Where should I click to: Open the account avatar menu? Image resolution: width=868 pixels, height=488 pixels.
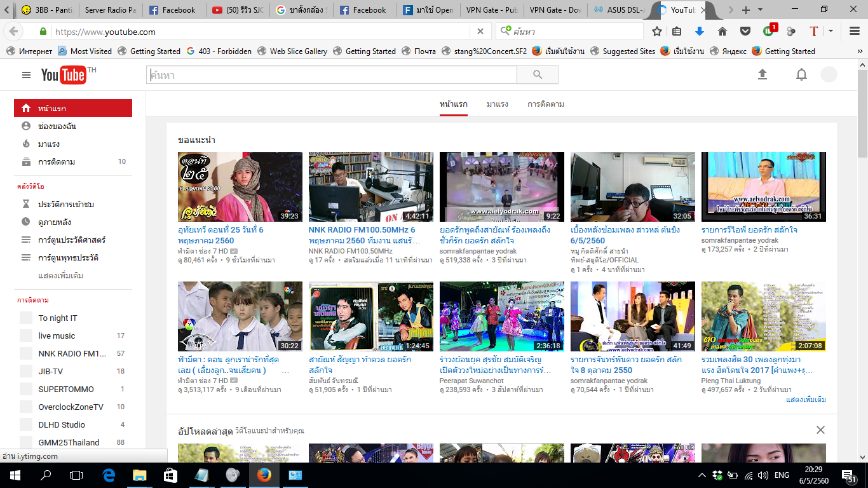(829, 75)
